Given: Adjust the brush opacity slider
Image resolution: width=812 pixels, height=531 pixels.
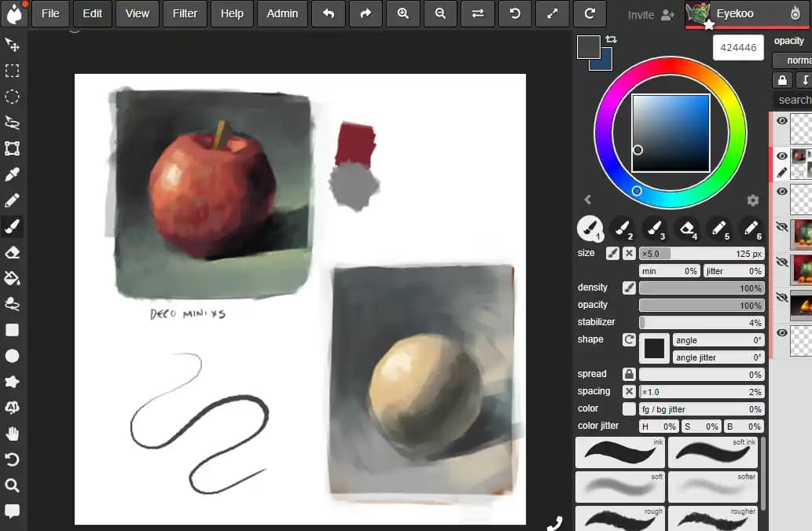Looking at the screenshot, I should 702,306.
